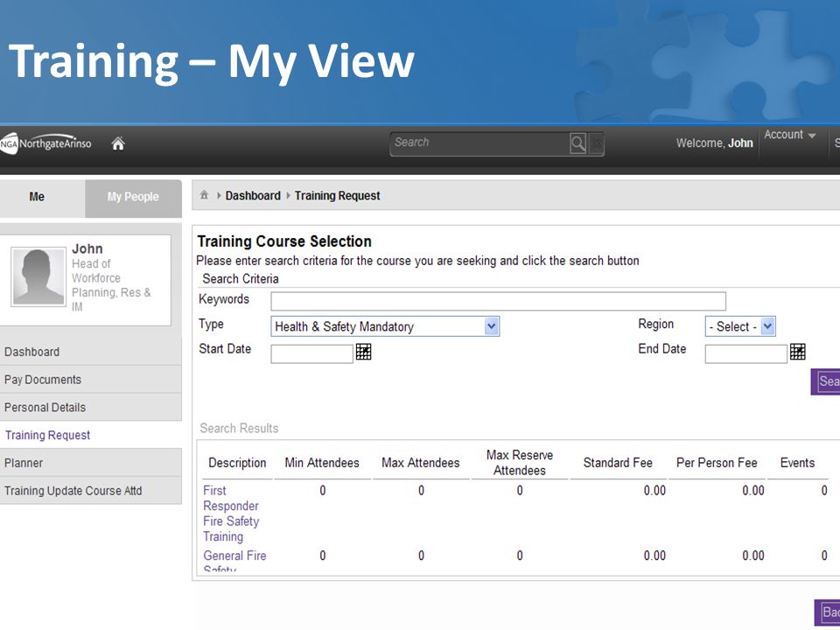Select Training Request in the sidebar
This screenshot has height=630, width=840.
90,435
